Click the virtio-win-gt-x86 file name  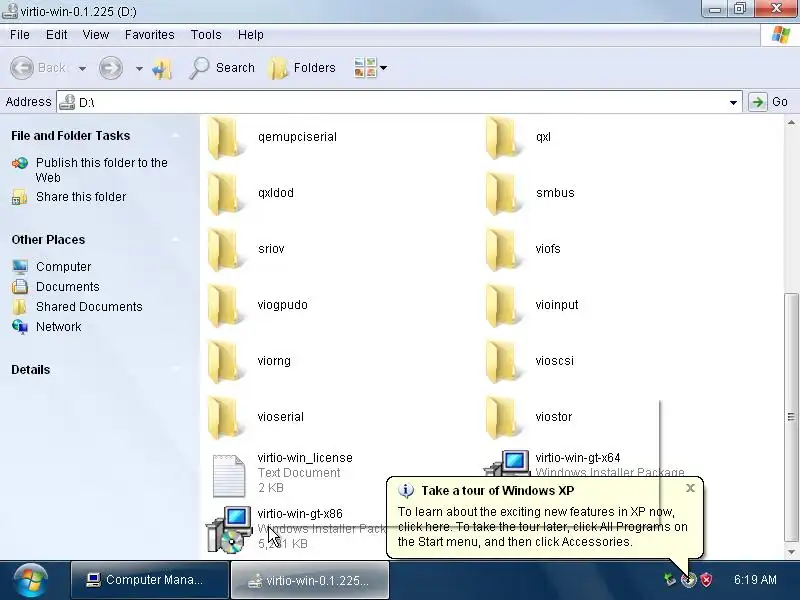[x=300, y=514]
